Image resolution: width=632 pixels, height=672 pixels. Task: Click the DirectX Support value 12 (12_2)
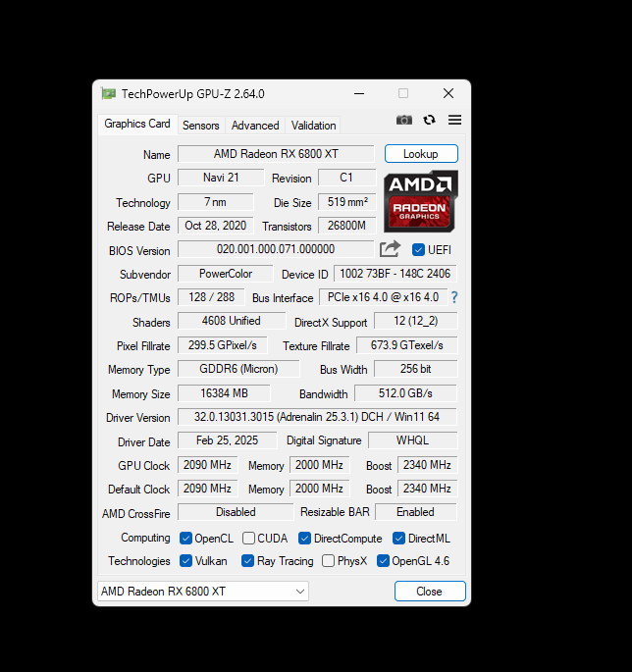pyautogui.click(x=416, y=321)
